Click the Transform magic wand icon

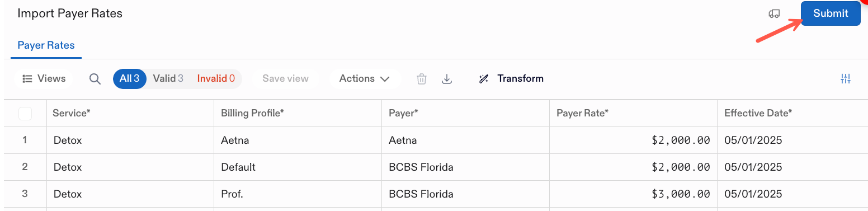click(484, 79)
